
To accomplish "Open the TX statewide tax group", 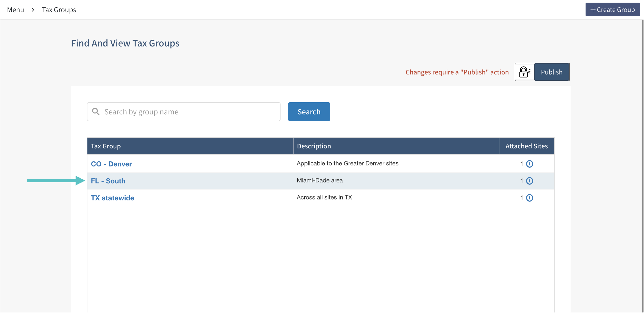I will [112, 198].
